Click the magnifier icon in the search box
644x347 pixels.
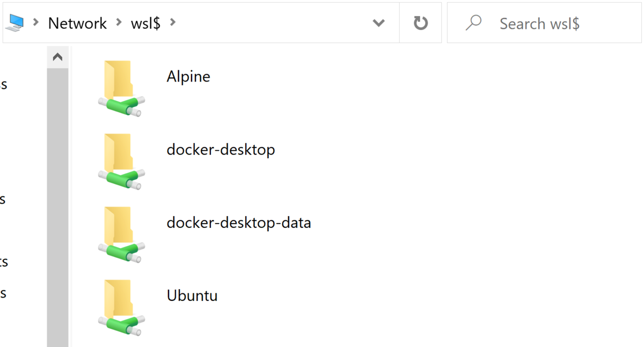[x=473, y=23]
